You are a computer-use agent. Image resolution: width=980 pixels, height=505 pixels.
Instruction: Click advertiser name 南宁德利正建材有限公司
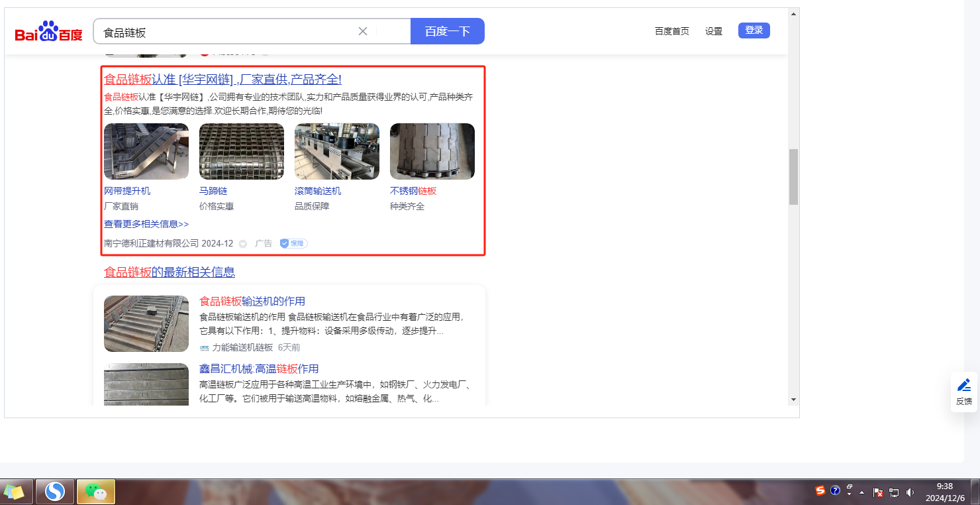[x=151, y=243]
